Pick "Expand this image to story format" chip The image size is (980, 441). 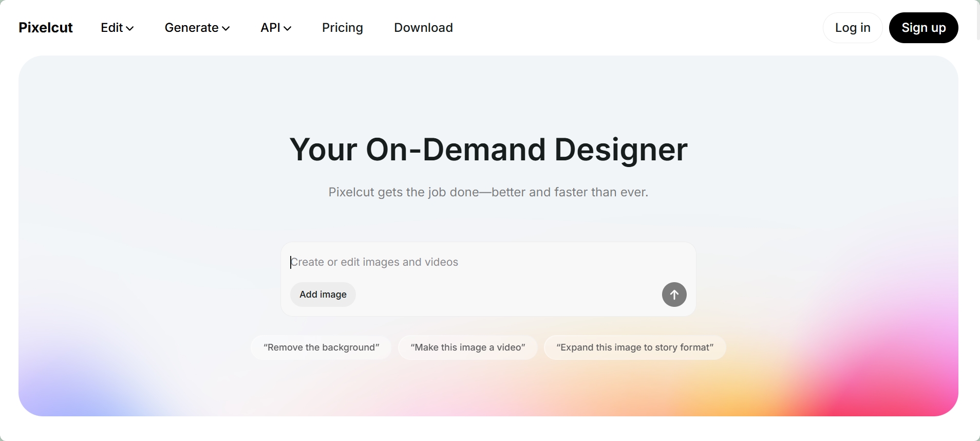[634, 347]
